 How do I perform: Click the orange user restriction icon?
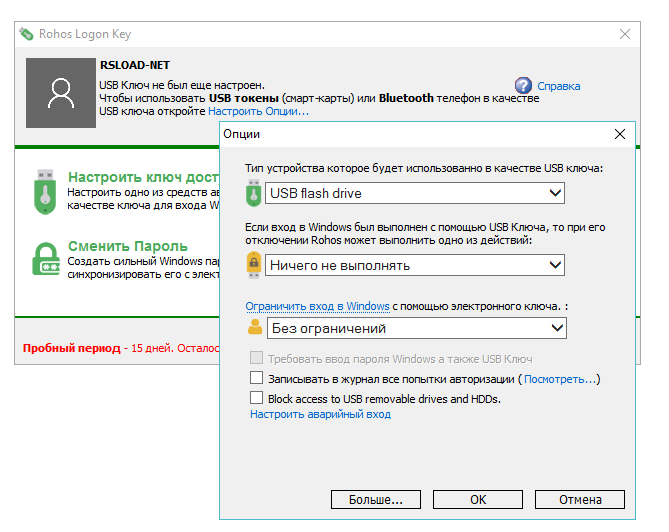[255, 327]
